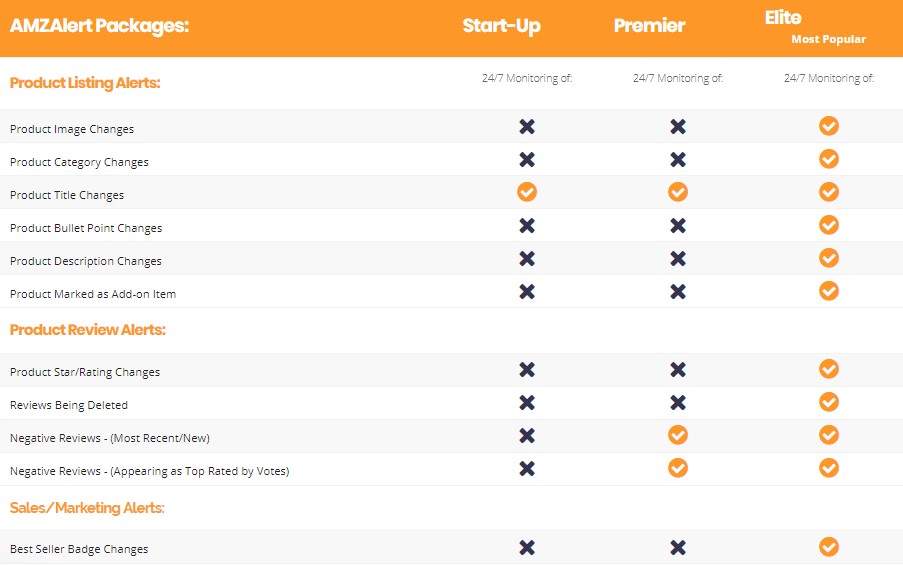903x565 pixels.
Task: Click Elite checkmark for Product Image Changes
Action: click(829, 126)
